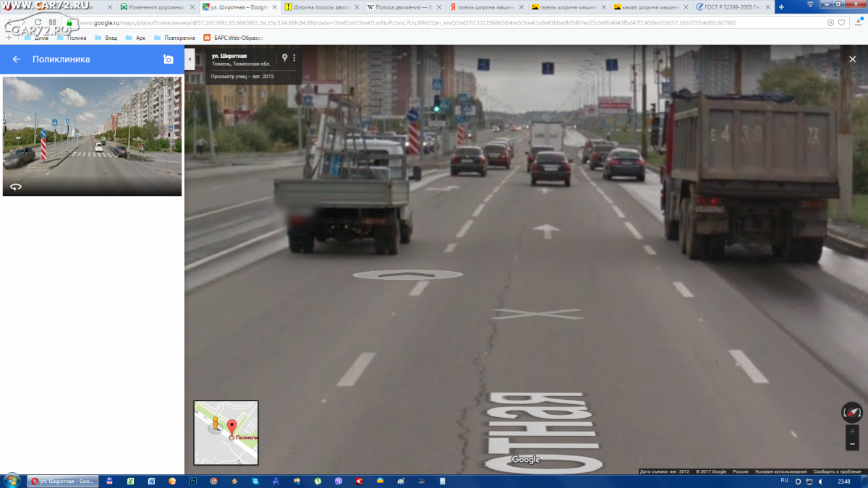Click the shield icon in address bar
Screen dimensions: 868x488
[x=830, y=23]
